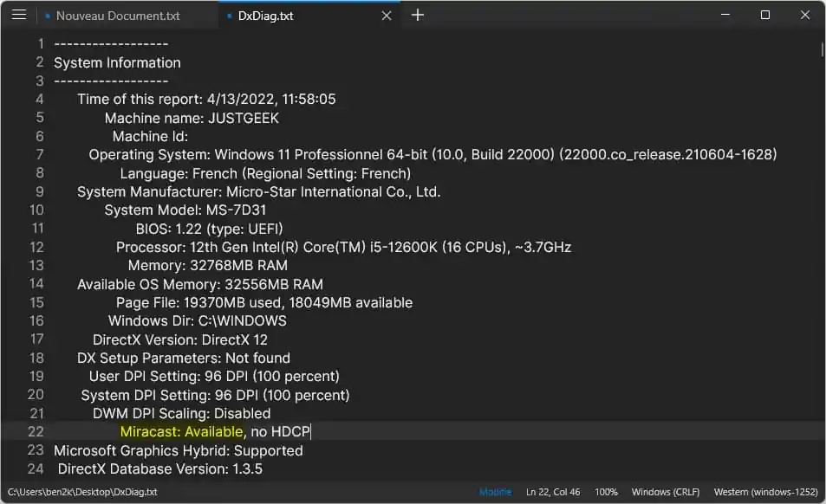Close the editor window
The width and height of the screenshot is (826, 504).
805,16
